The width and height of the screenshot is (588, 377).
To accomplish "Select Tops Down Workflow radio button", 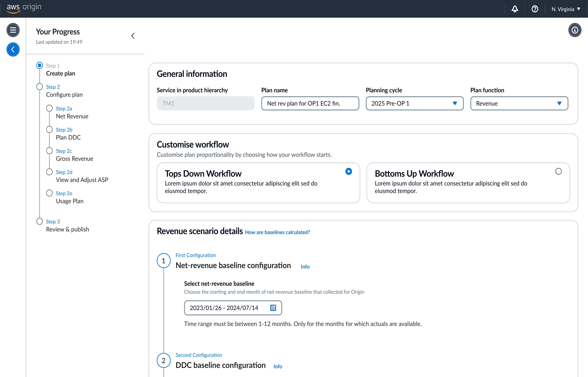I will click(348, 171).
